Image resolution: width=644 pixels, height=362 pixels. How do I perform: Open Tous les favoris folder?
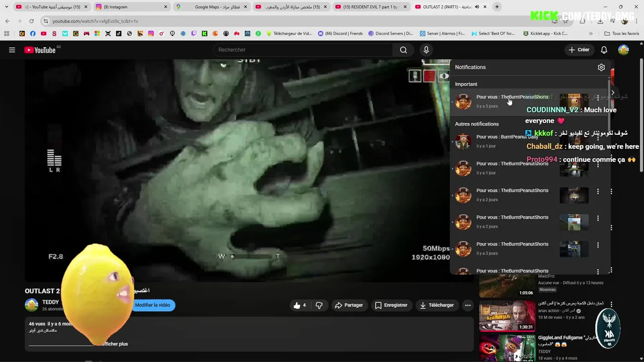pos(622,34)
